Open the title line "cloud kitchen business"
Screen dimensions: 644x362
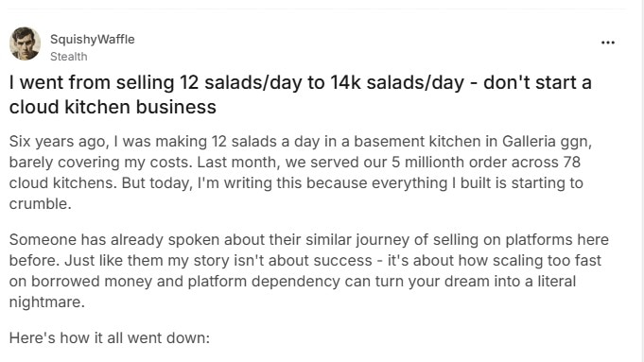pyautogui.click(x=113, y=107)
